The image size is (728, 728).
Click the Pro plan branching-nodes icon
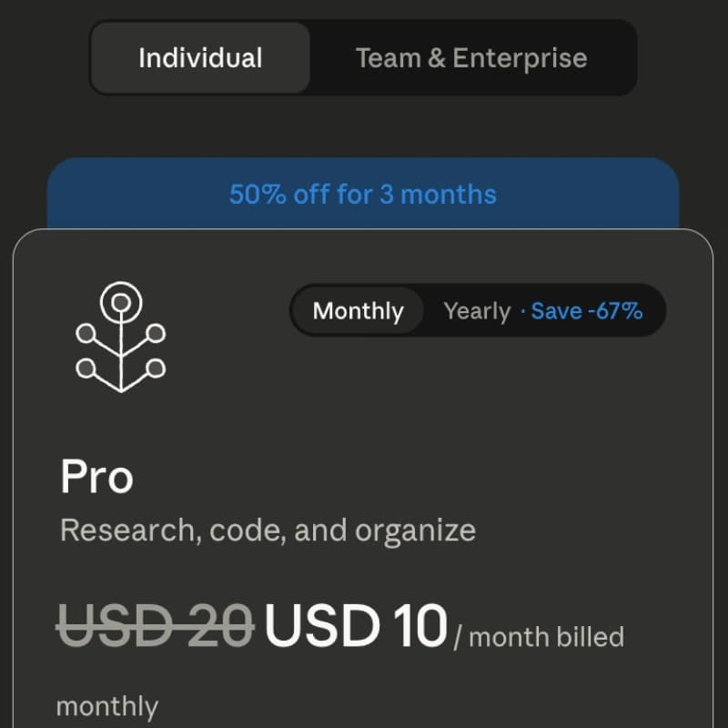point(121,337)
